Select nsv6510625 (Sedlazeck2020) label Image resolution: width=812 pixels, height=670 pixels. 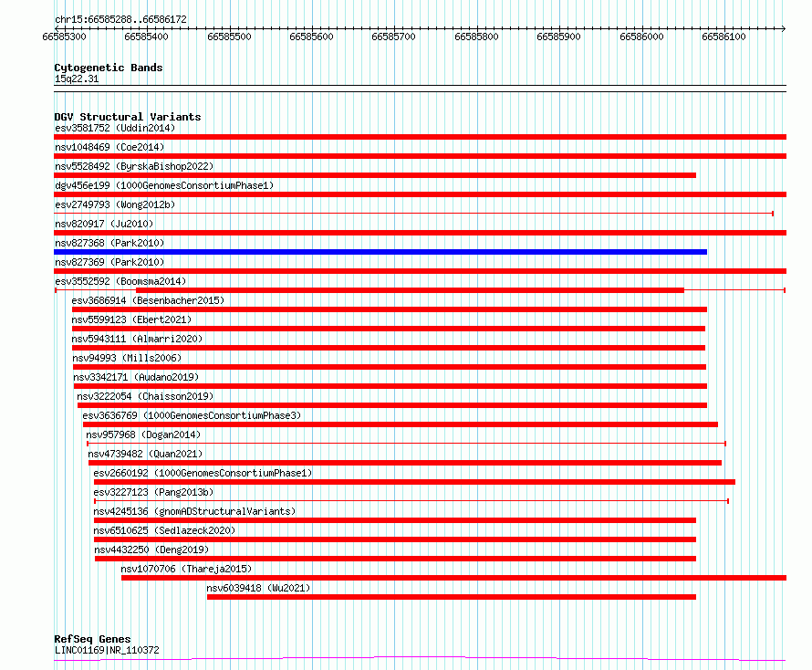click(x=164, y=530)
